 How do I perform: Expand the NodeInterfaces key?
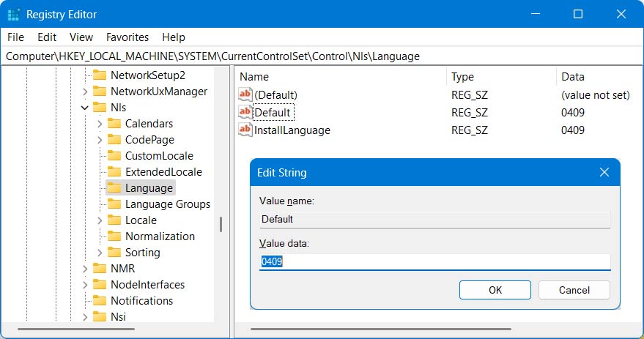[x=85, y=285]
